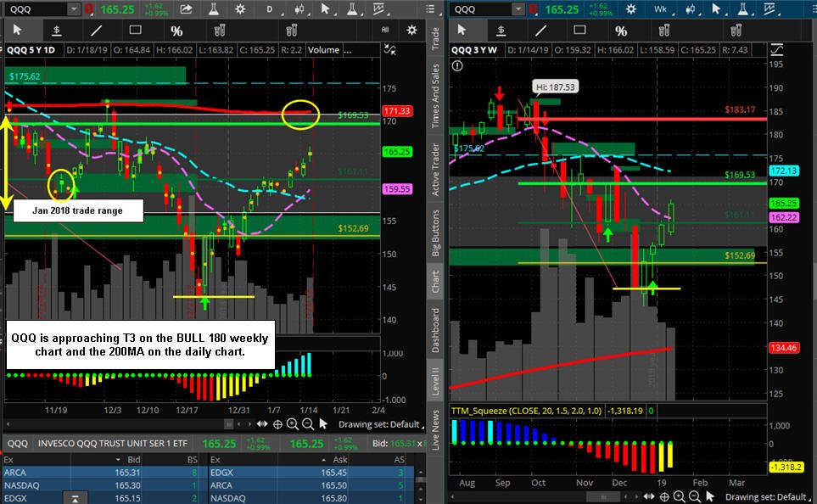The image size is (817, 504).
Task: Open the Wk timeframe selector
Action: 660,8
